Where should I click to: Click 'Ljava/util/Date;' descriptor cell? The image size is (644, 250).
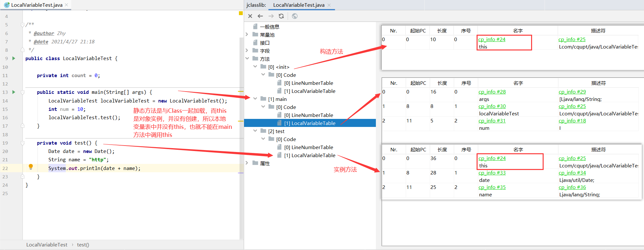pos(577,180)
